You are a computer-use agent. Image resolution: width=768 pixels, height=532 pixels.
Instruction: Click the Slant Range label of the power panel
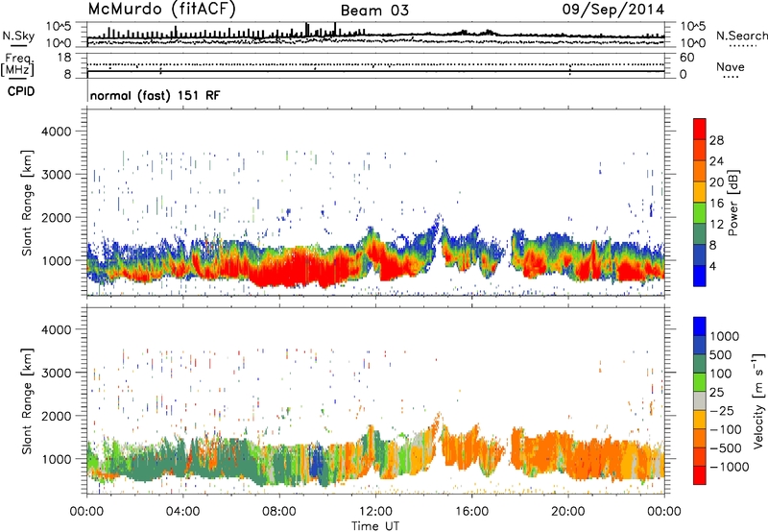click(x=27, y=203)
